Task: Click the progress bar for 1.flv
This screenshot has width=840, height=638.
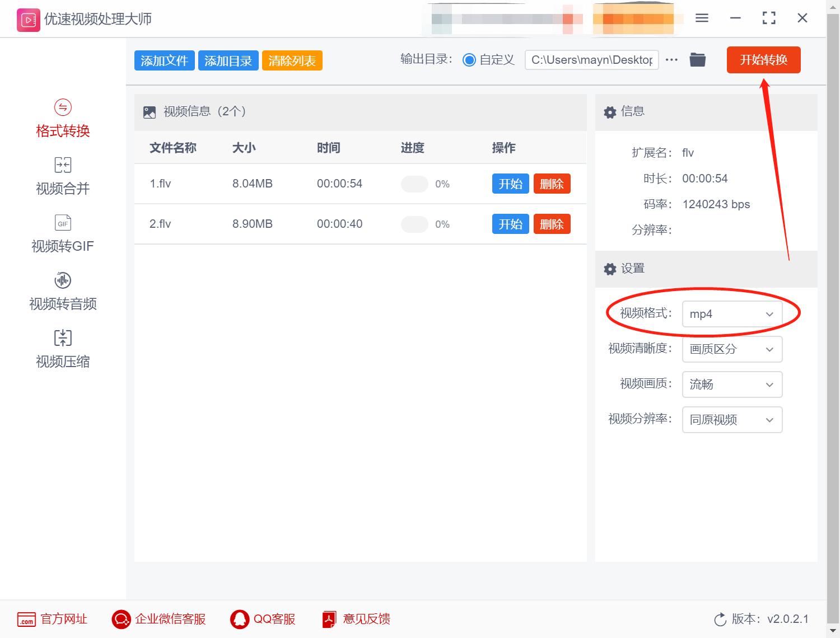Action: (414, 184)
